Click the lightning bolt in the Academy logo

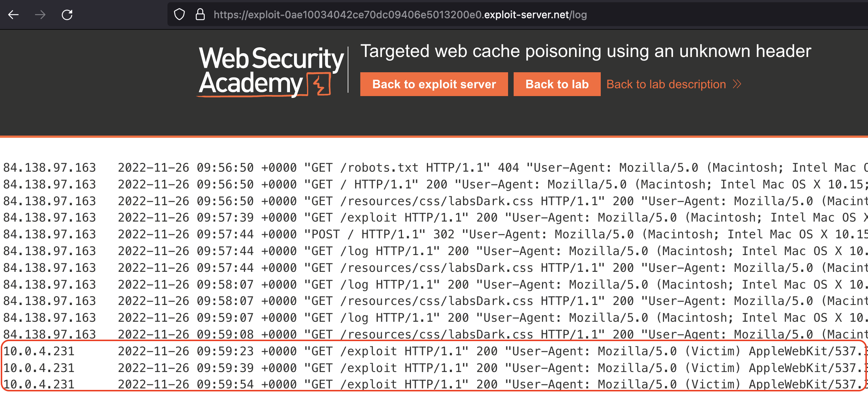(x=320, y=84)
